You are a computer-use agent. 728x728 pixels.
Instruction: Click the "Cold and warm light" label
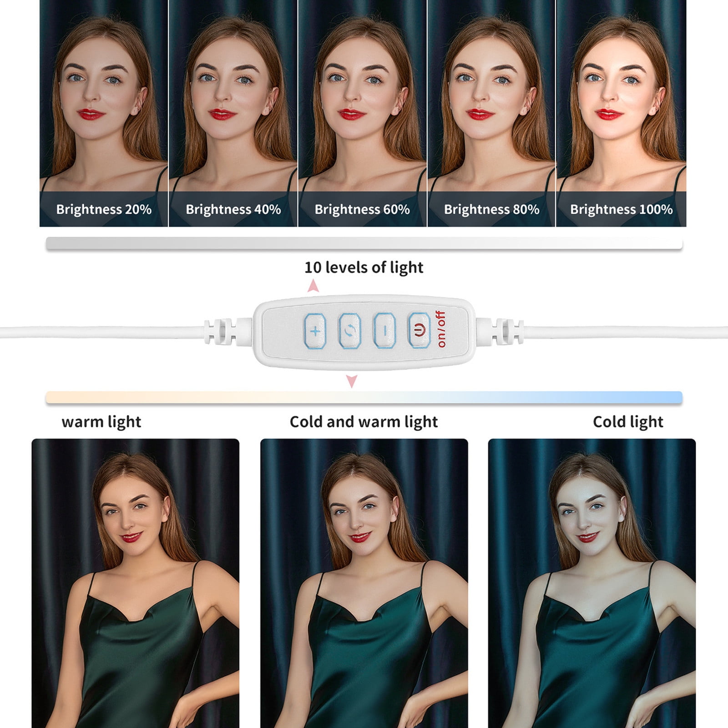[364, 422]
